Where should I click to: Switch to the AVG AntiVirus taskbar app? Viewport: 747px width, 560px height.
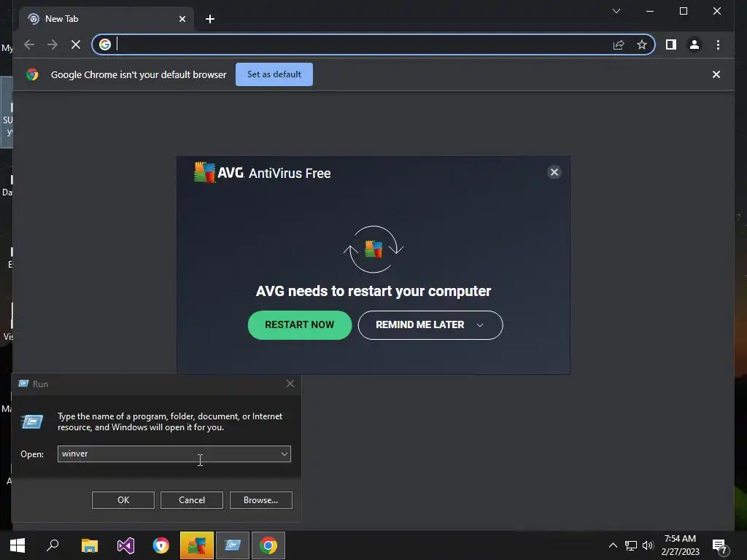click(197, 545)
